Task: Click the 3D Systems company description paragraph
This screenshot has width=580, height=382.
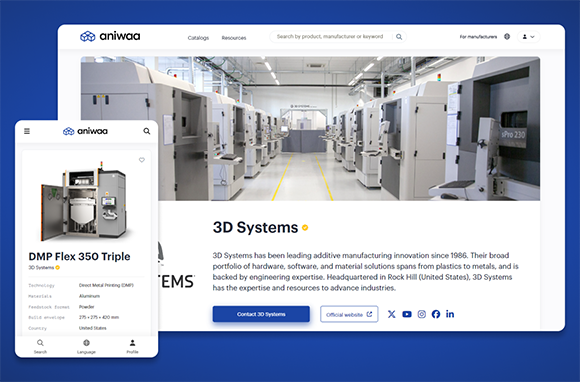Action: click(365, 271)
